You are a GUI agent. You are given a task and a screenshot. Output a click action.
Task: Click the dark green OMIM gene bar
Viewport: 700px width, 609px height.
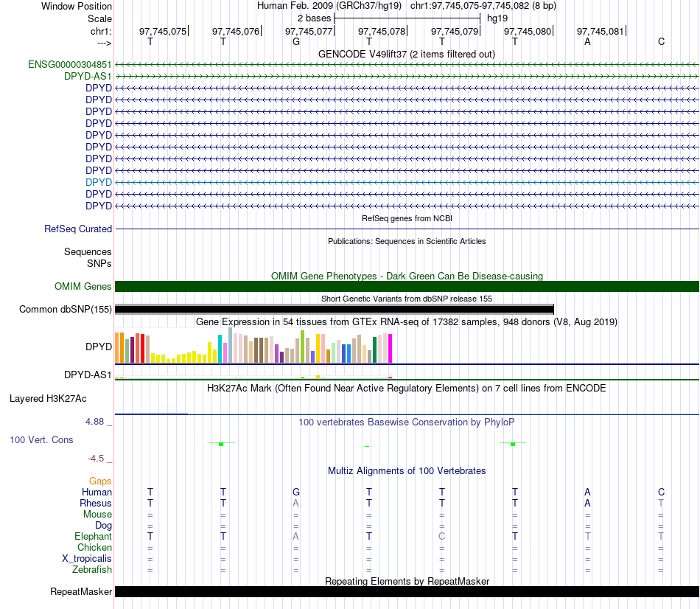pyautogui.click(x=407, y=286)
